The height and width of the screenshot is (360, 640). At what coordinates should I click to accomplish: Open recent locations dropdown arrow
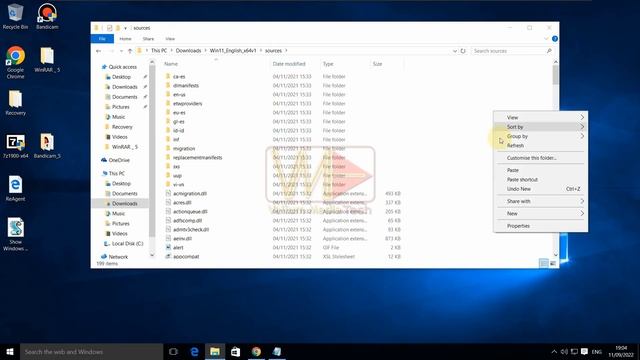coord(121,51)
